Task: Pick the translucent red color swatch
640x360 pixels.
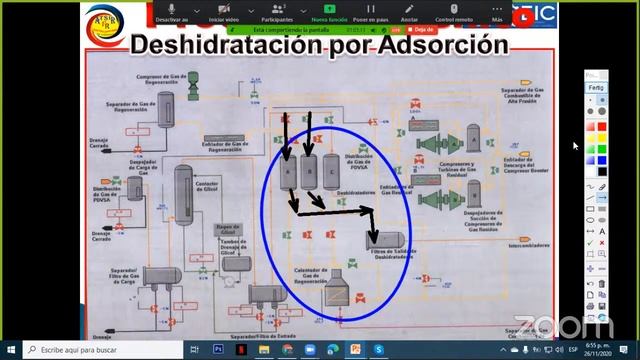Action: [590, 127]
